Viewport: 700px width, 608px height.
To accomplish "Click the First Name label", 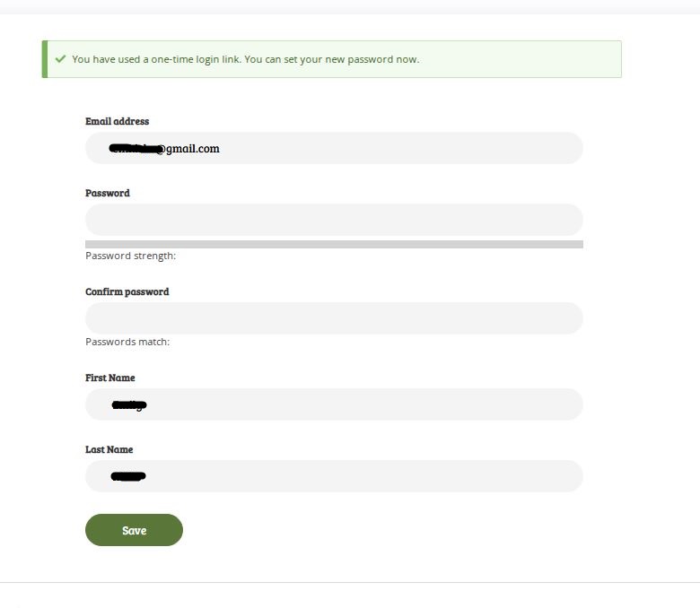I will click(x=109, y=378).
